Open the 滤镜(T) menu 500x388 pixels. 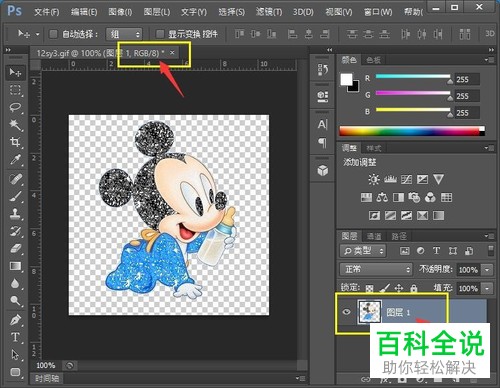269,12
